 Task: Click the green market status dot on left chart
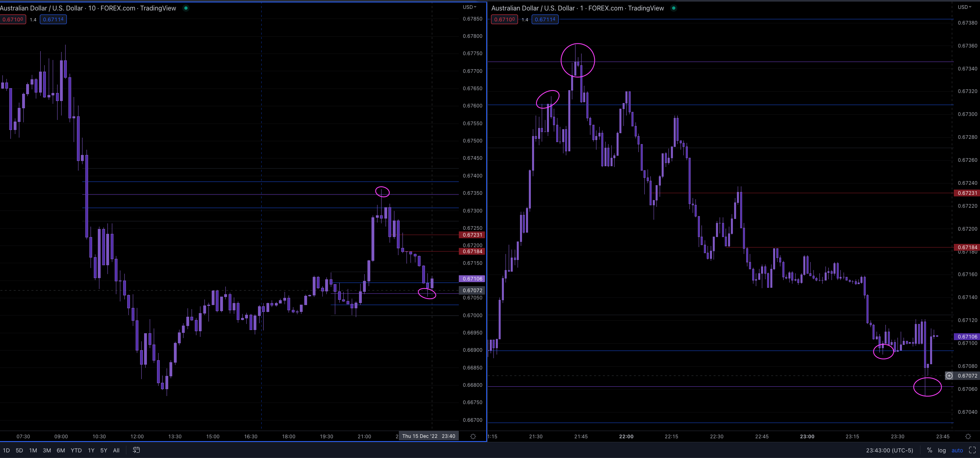[186, 8]
